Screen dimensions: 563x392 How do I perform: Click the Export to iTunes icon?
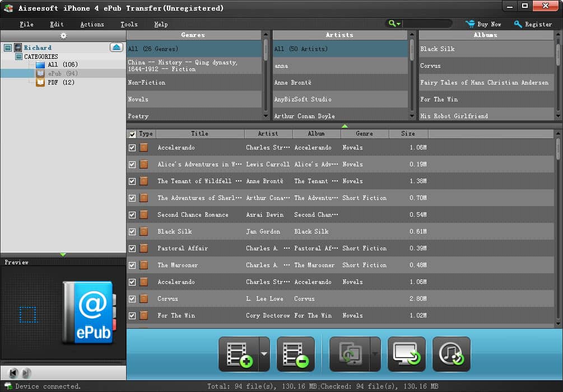451,353
